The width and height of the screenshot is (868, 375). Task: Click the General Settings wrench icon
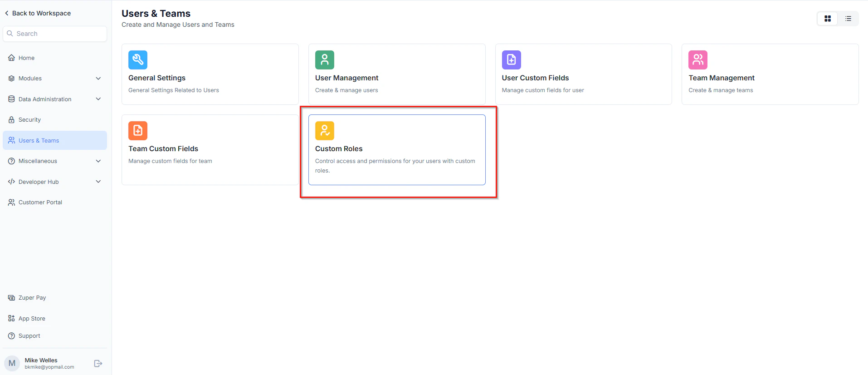point(138,60)
